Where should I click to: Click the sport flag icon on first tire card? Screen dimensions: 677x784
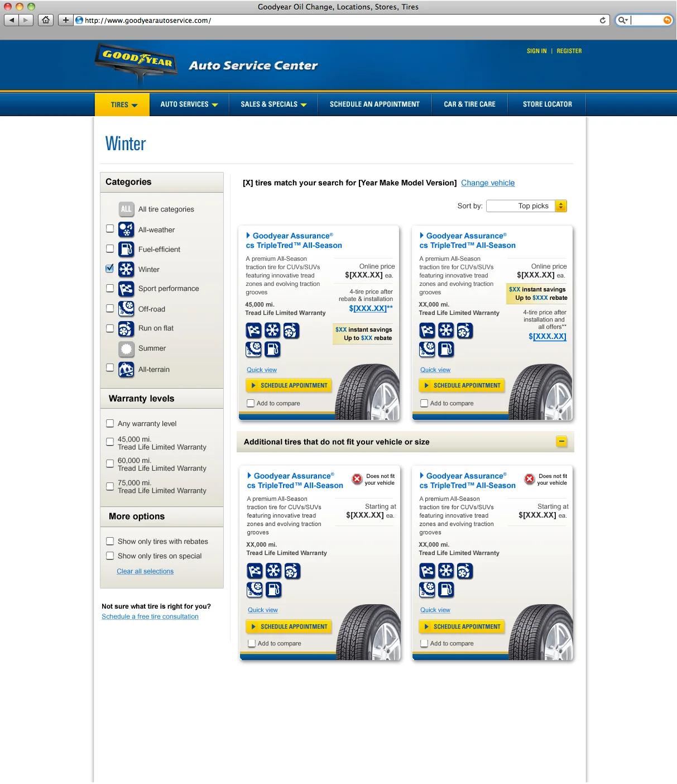254,331
